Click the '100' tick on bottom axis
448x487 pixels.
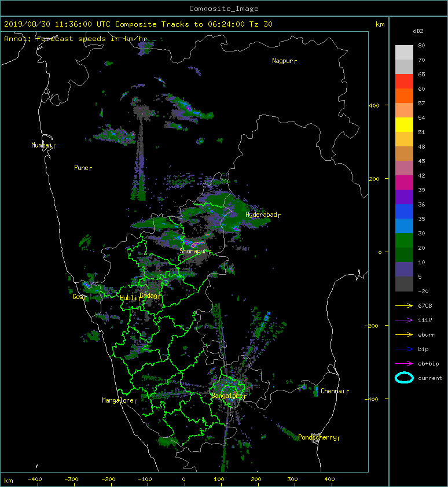219,479
